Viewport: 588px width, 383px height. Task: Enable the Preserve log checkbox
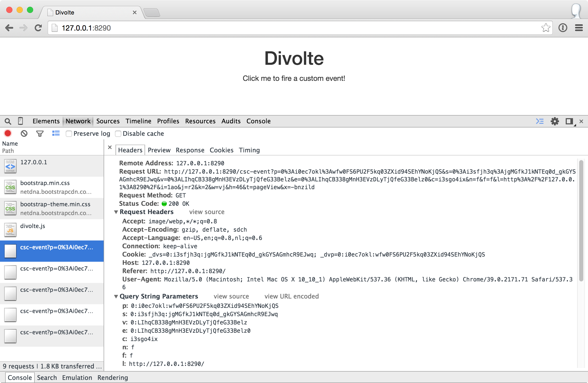(69, 133)
